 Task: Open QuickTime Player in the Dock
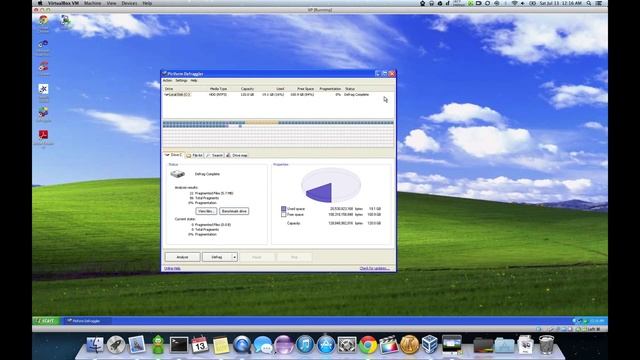pyautogui.click(x=242, y=344)
